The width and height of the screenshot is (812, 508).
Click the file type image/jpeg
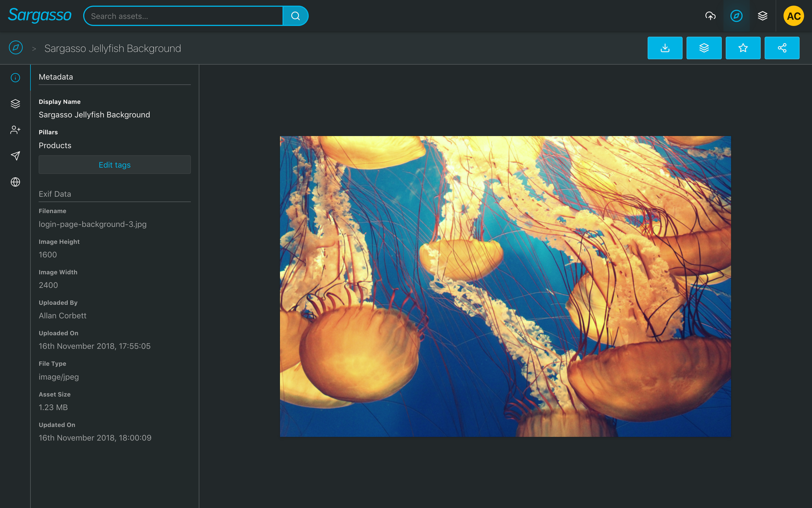[x=59, y=377]
